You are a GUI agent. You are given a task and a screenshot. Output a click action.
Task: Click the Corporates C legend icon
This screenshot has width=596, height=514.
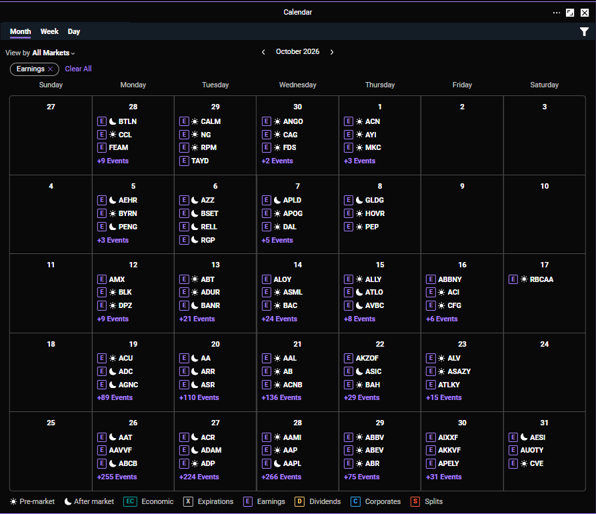[355, 501]
